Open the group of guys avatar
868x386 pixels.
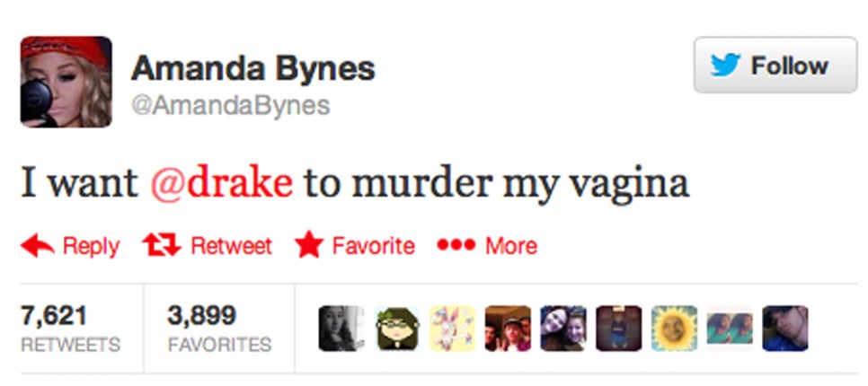[x=508, y=329]
